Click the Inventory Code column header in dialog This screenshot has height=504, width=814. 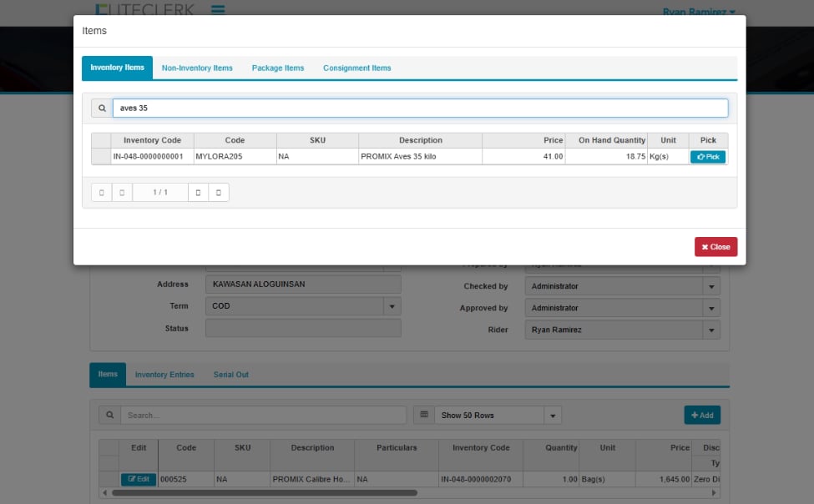[x=152, y=140]
